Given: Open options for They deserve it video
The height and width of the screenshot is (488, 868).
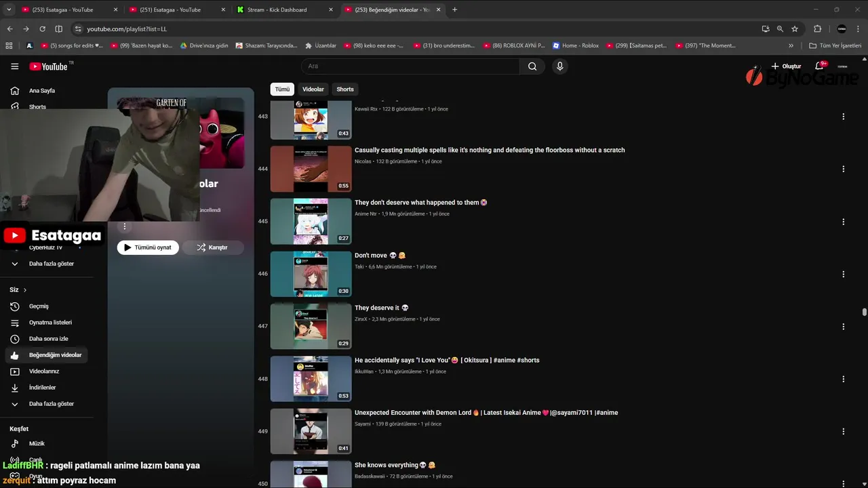Looking at the screenshot, I should pyautogui.click(x=843, y=327).
